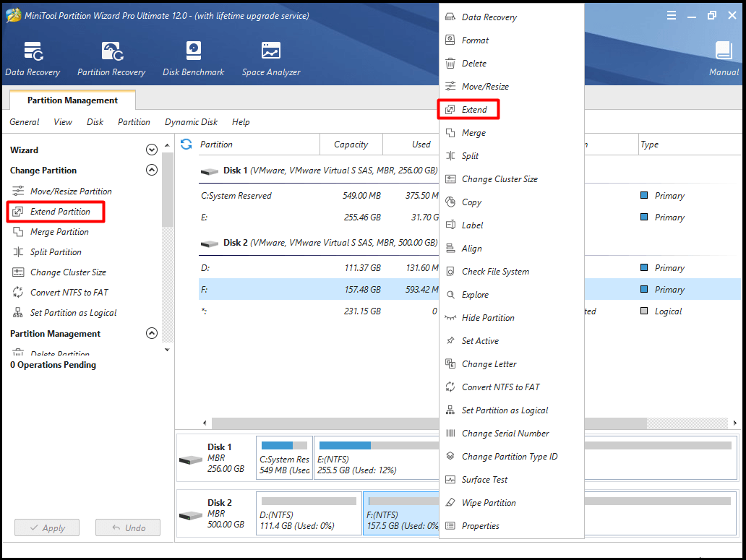Sort by the Type column header

click(690, 145)
